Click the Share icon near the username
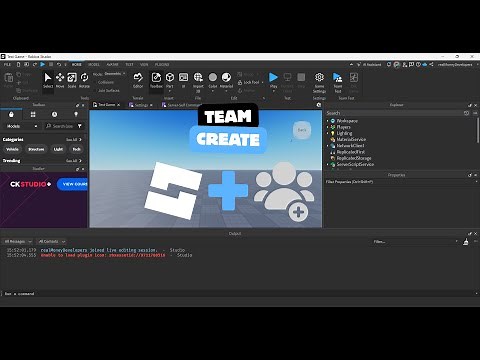Screen dimensions: 480x360 coord(431,64)
